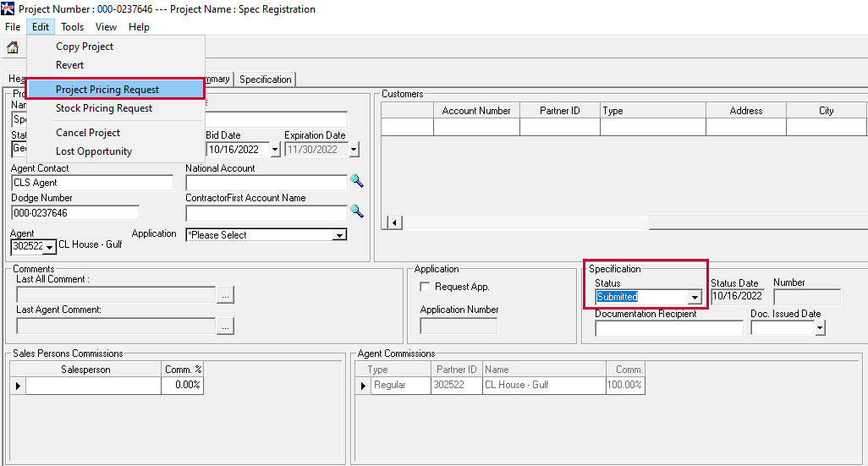Expand the Application Please Select dropdown
868x466 pixels.
[x=339, y=235]
